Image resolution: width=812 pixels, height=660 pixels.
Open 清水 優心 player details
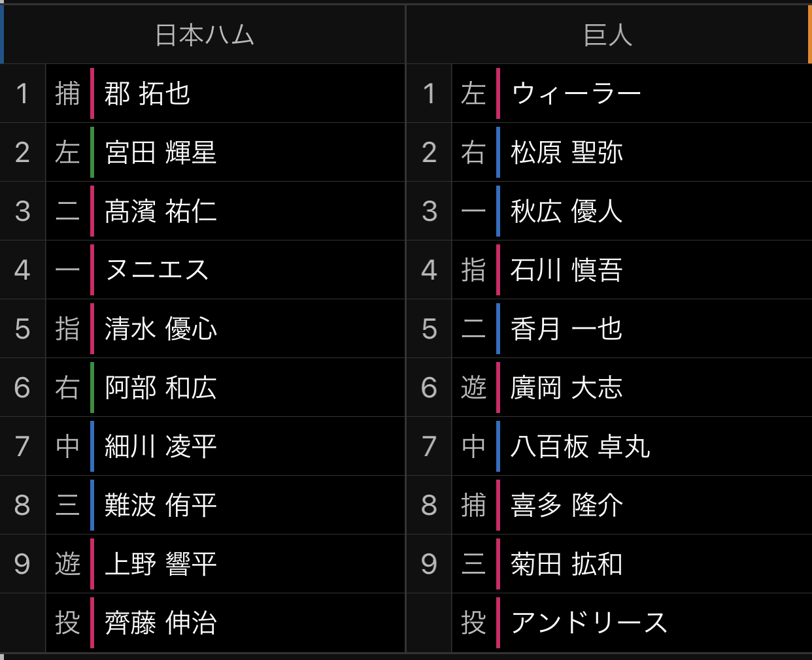160,329
